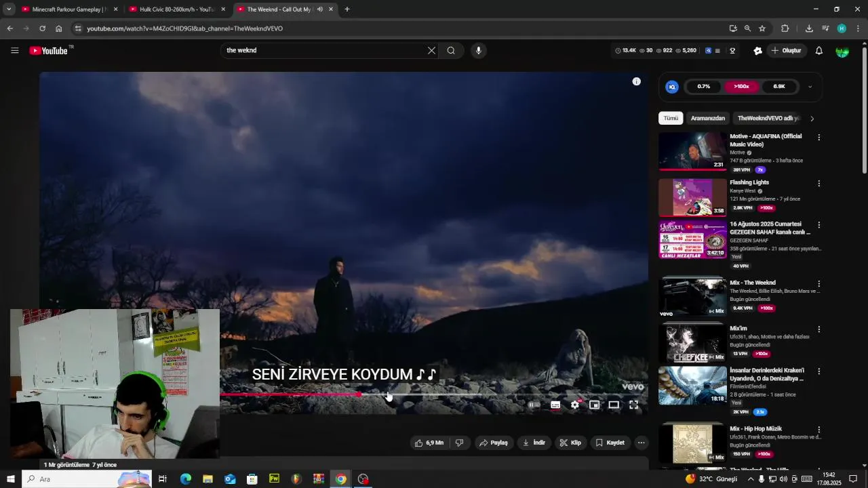Show video info card icon

click(x=636, y=81)
